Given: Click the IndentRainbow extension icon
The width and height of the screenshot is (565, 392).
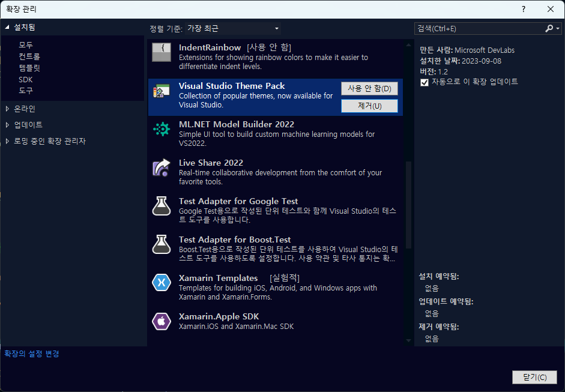Looking at the screenshot, I should 162,53.
